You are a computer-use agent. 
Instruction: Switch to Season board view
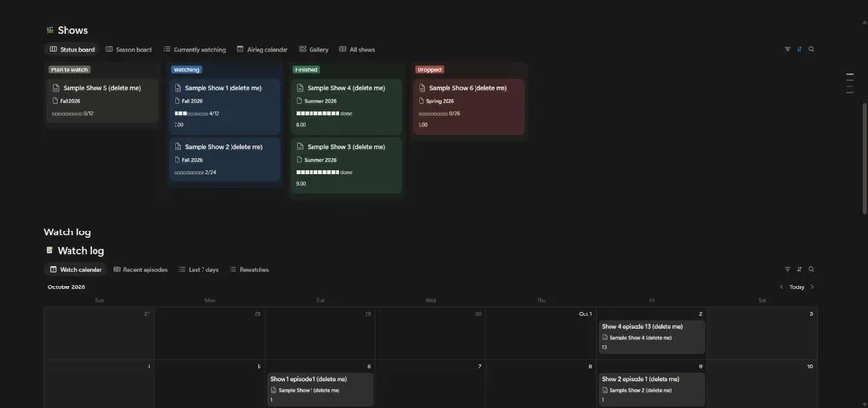pyautogui.click(x=128, y=49)
